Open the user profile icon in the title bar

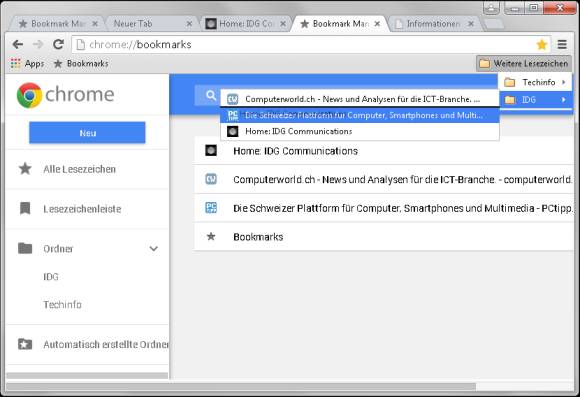[x=491, y=7]
